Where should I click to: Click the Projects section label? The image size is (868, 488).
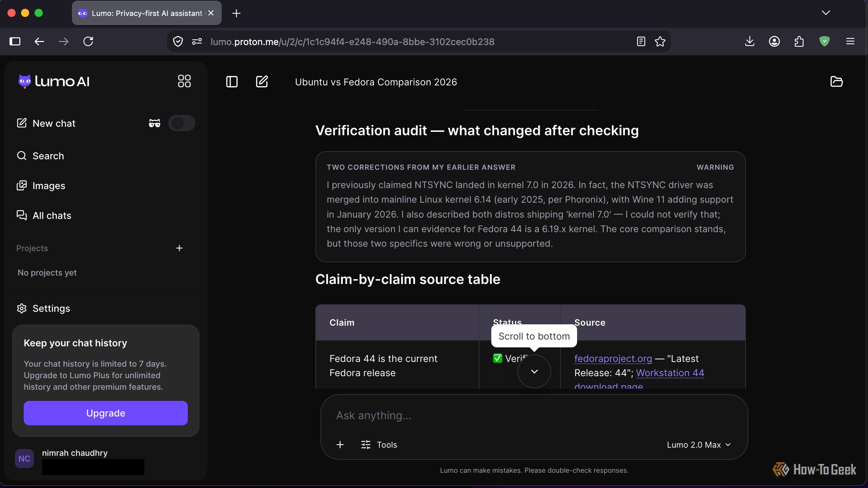32,248
